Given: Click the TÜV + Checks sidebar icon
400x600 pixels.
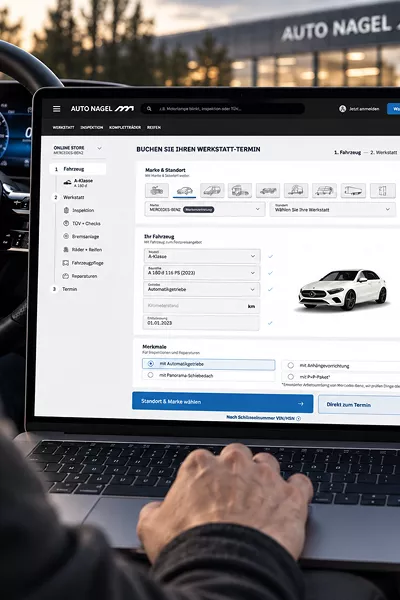Looking at the screenshot, I should point(66,223).
